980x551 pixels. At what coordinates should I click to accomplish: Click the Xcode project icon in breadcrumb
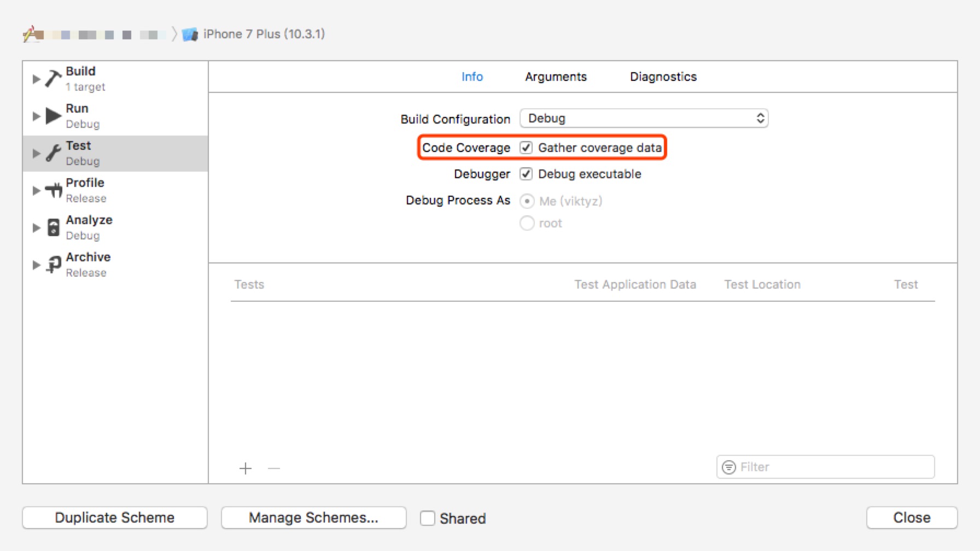[32, 34]
